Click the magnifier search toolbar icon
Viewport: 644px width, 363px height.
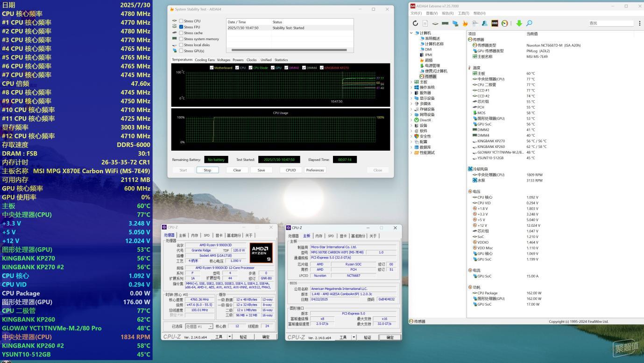529,23
